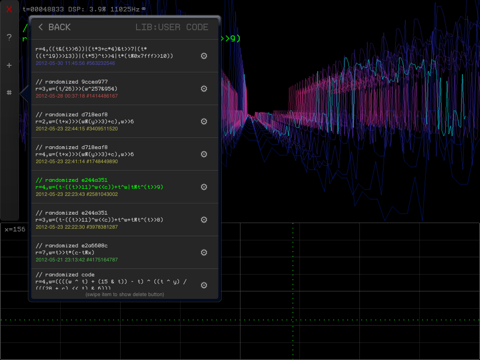Load formula beginning r=3,w=(t-((t>>11)
Screen dimensions: 480x360
click(x=99, y=220)
